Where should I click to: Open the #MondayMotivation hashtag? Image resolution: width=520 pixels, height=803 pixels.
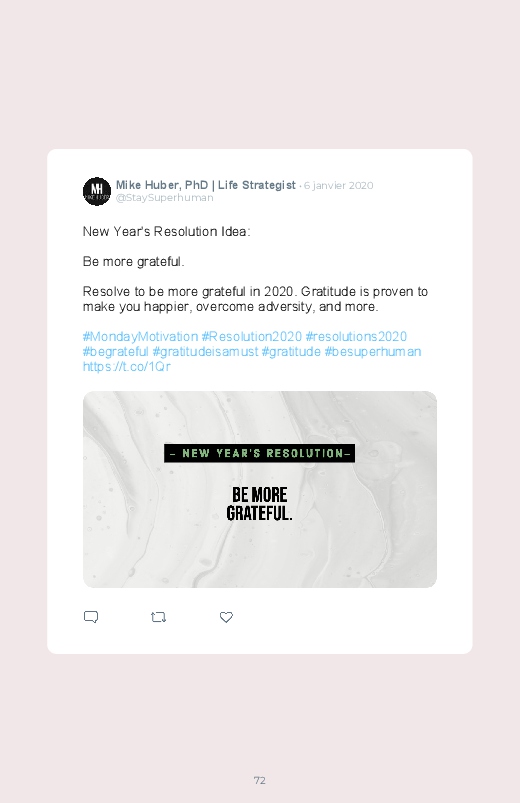click(140, 336)
